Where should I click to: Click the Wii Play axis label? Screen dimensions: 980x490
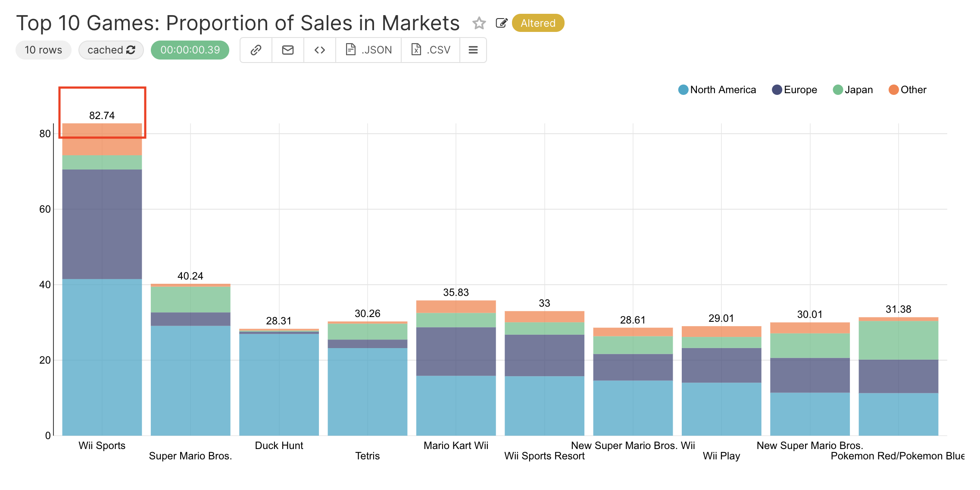[721, 456]
